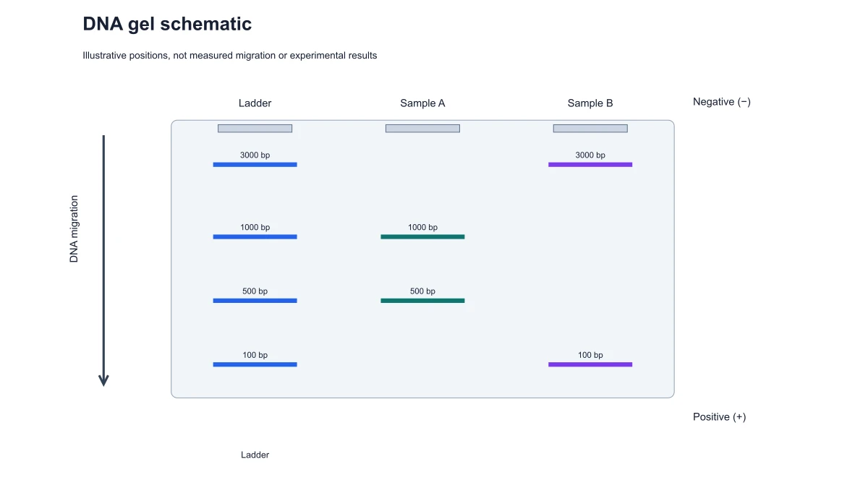Viewport: 868px width, 488px height.
Task: Select the blue 100 bp Ladder band
Action: pos(255,364)
